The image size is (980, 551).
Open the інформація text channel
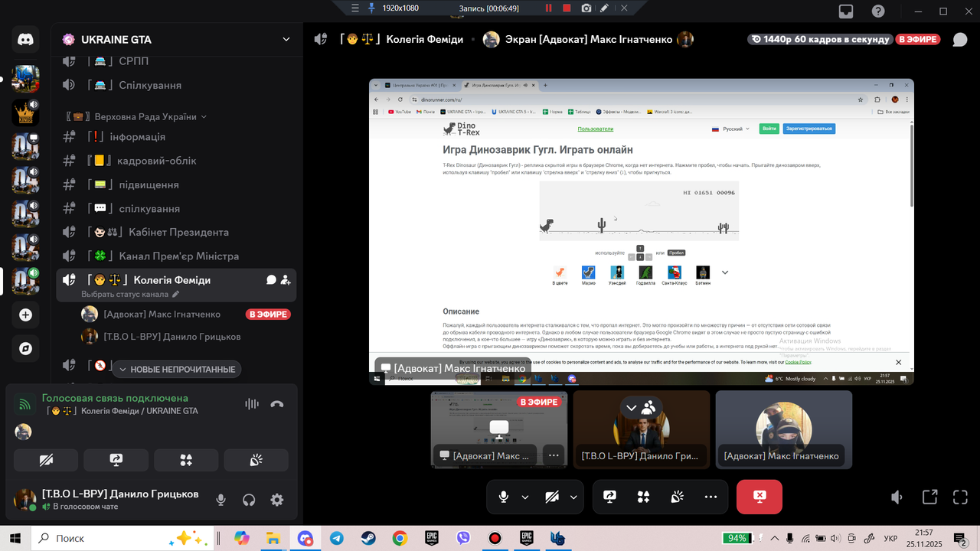tap(176, 137)
